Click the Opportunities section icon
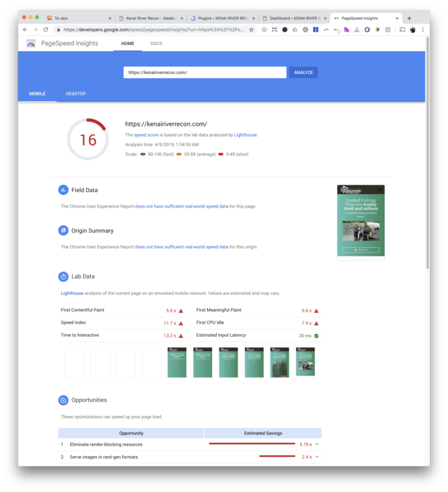The image size is (448, 492). (x=64, y=400)
